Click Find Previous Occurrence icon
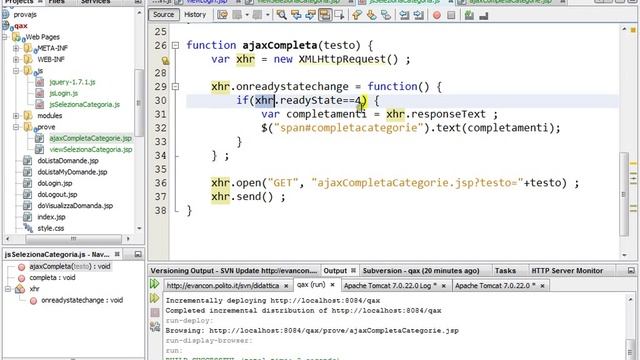 (x=296, y=15)
